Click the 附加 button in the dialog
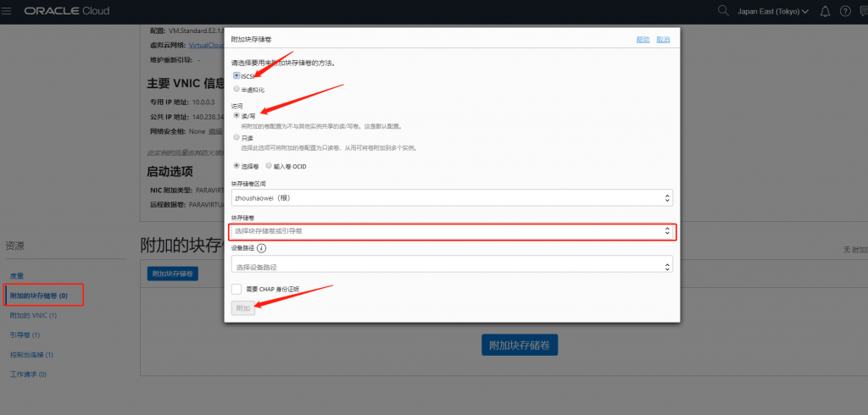The width and height of the screenshot is (868, 415). click(243, 308)
